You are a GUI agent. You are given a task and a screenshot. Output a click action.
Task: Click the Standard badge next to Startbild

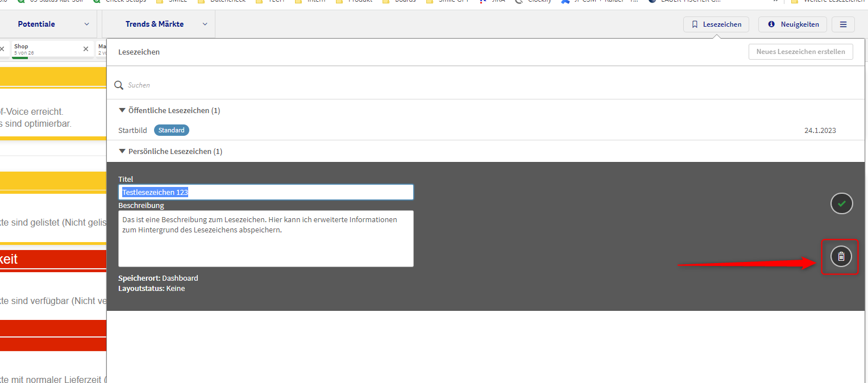coord(171,130)
